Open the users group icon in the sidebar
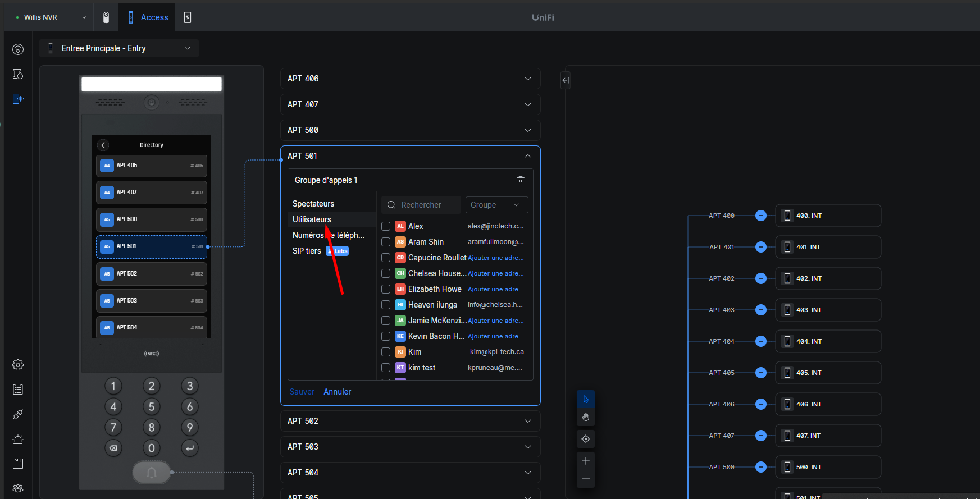This screenshot has height=499, width=980. (x=18, y=488)
